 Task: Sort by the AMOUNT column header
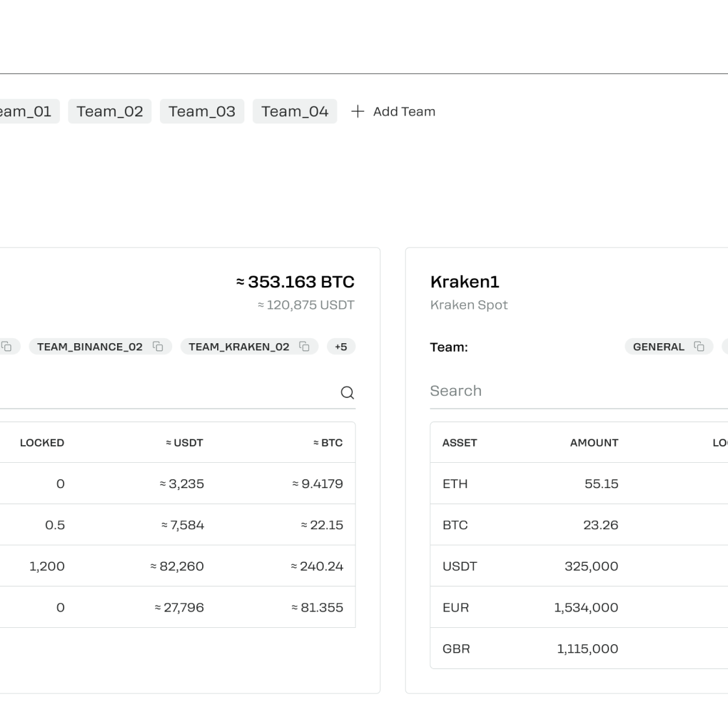593,443
